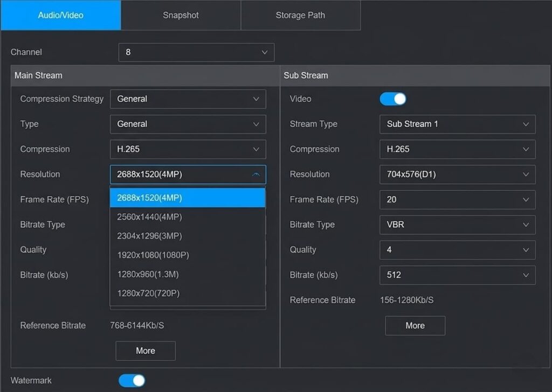The image size is (552, 392).
Task: Open the Compression Strategy dropdown
Action: (x=188, y=99)
